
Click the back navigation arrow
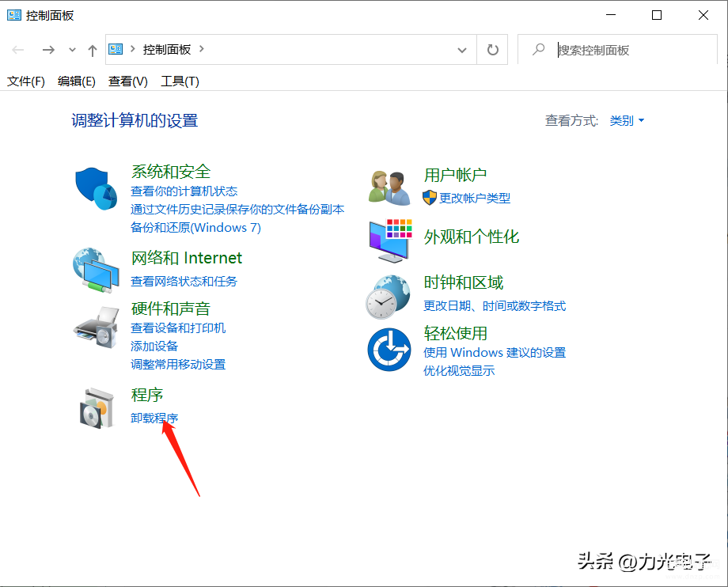(x=18, y=50)
